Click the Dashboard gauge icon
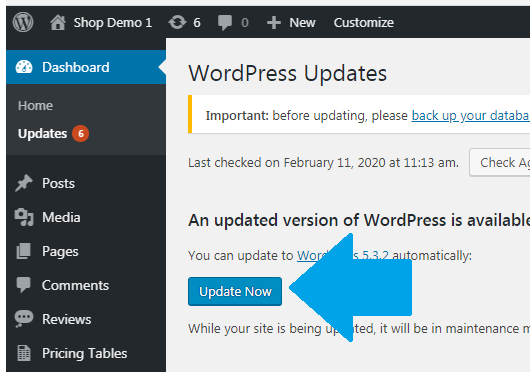Screen dimensions: 530x372 (x=24, y=67)
